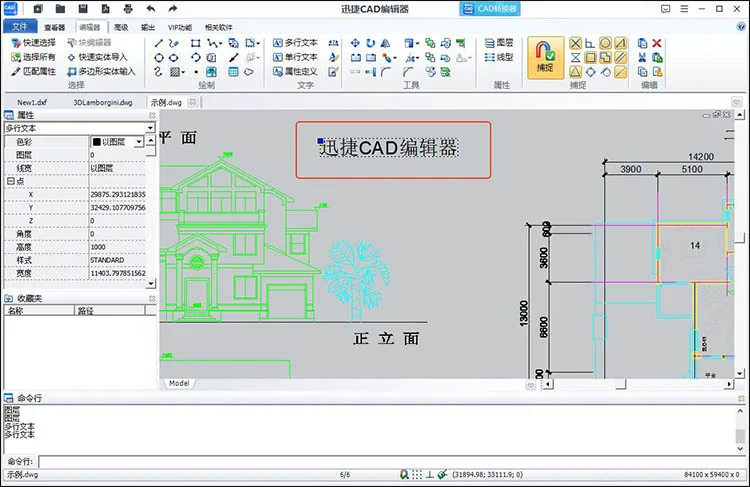This screenshot has height=487, width=750.
Task: Toggle the intersection X snap mode
Action: pos(575,44)
